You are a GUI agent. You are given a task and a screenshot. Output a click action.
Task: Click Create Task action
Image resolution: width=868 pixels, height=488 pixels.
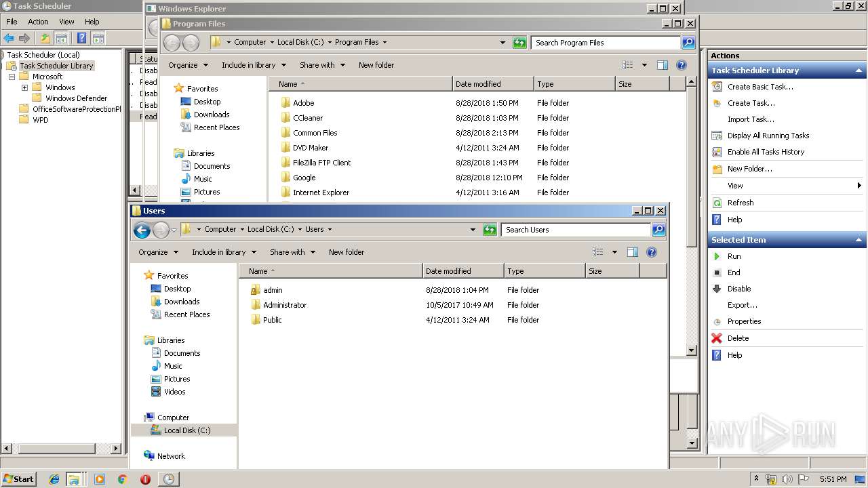pyautogui.click(x=751, y=103)
